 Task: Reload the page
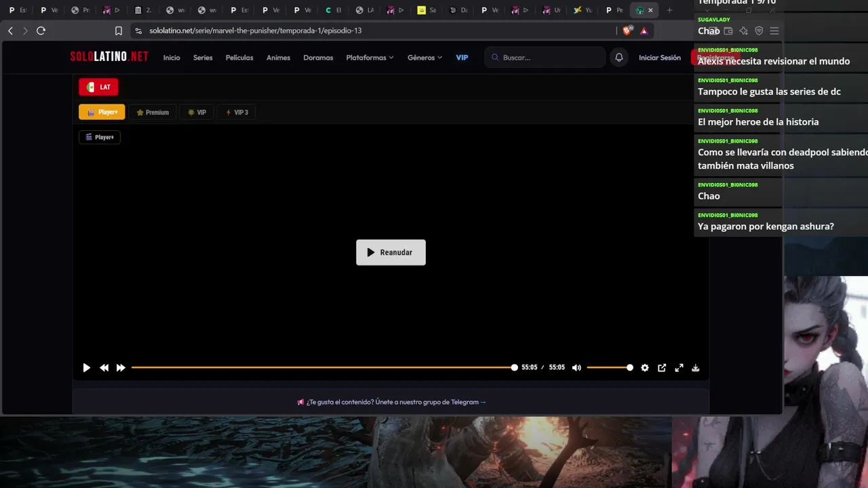41,30
